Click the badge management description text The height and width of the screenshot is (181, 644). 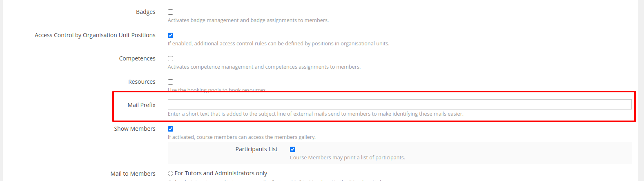(248, 20)
